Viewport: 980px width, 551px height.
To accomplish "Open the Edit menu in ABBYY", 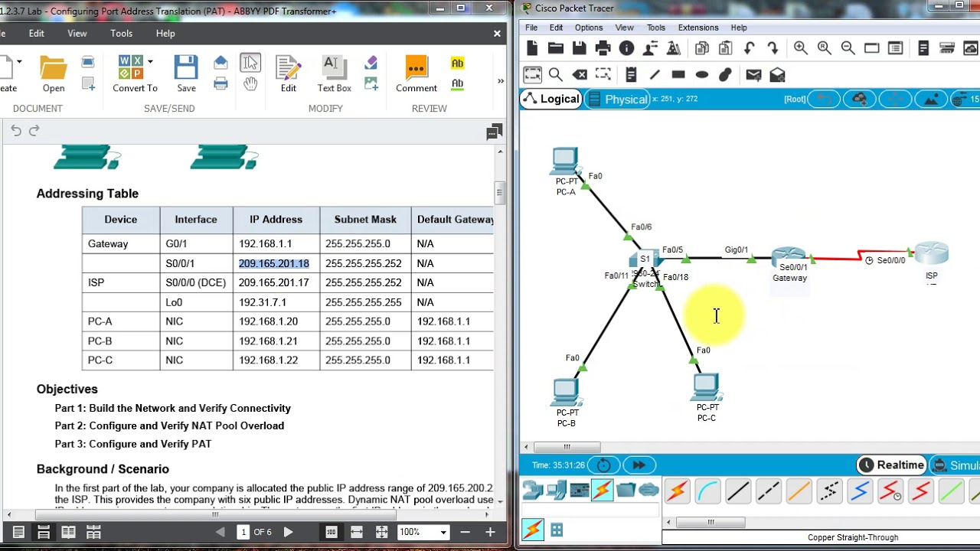I will 36,34.
